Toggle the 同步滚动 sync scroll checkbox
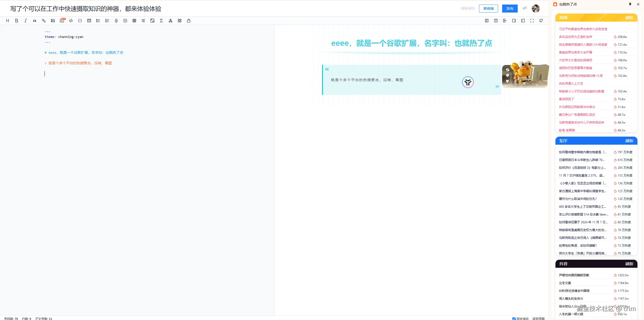 tap(514, 318)
